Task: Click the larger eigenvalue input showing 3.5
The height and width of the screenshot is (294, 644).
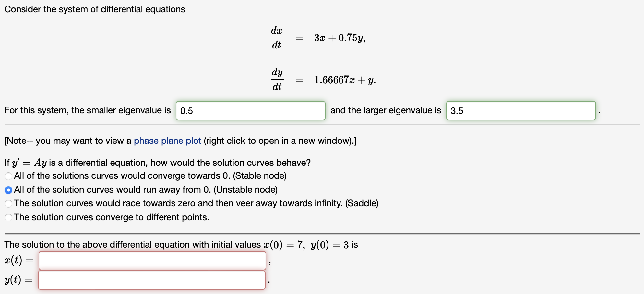Action: (x=521, y=110)
